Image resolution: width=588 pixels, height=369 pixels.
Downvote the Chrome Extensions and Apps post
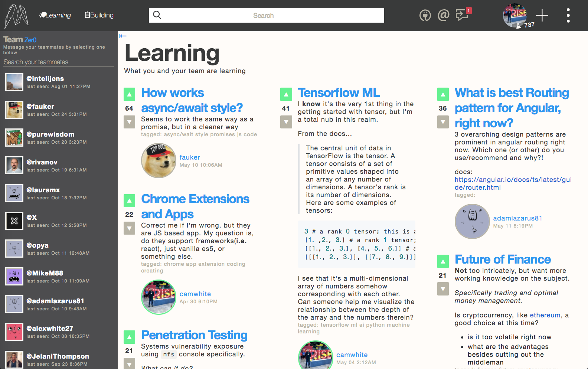click(x=129, y=228)
